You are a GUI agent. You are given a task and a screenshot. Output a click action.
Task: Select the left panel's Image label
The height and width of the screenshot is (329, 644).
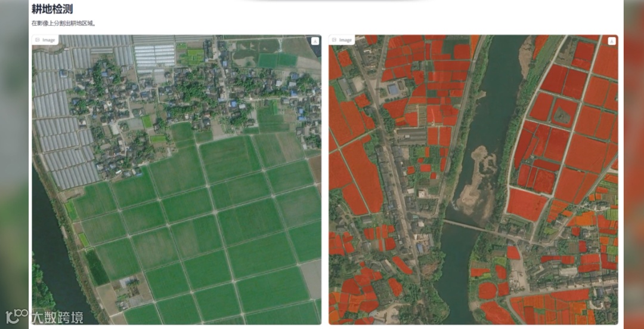pos(45,40)
